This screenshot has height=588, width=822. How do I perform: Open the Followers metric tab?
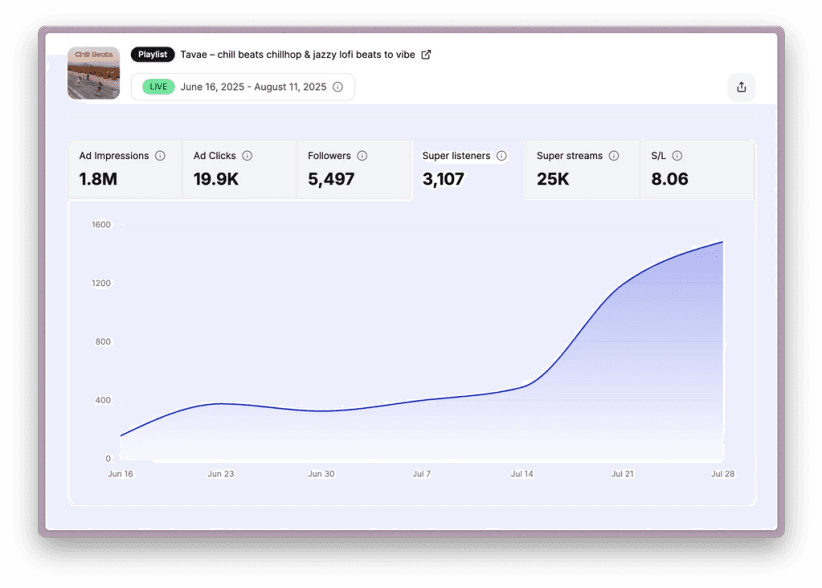[353, 170]
